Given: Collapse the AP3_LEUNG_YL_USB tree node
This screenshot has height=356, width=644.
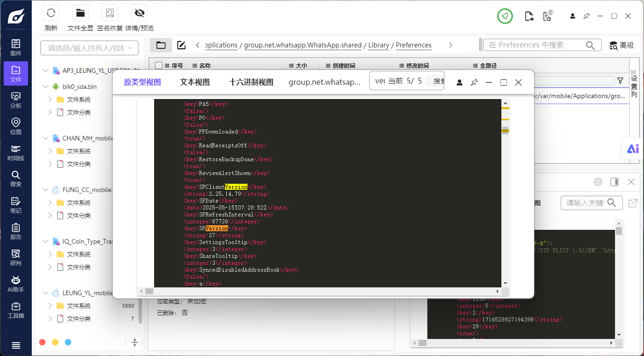Looking at the screenshot, I should click(45, 70).
